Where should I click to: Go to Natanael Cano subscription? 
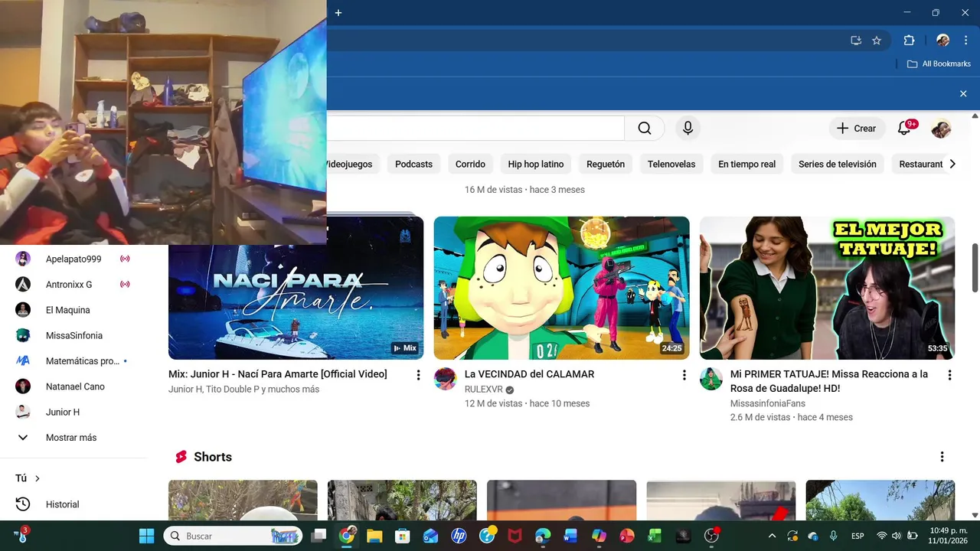point(73,386)
